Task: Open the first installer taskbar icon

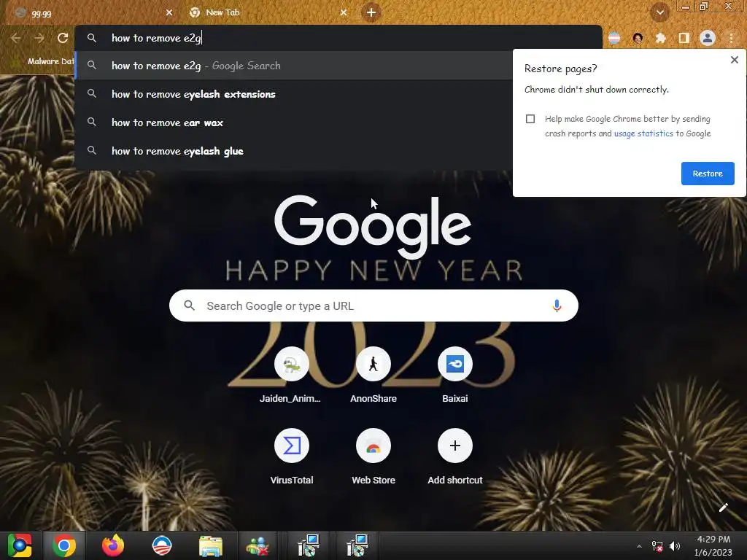Action: click(309, 545)
